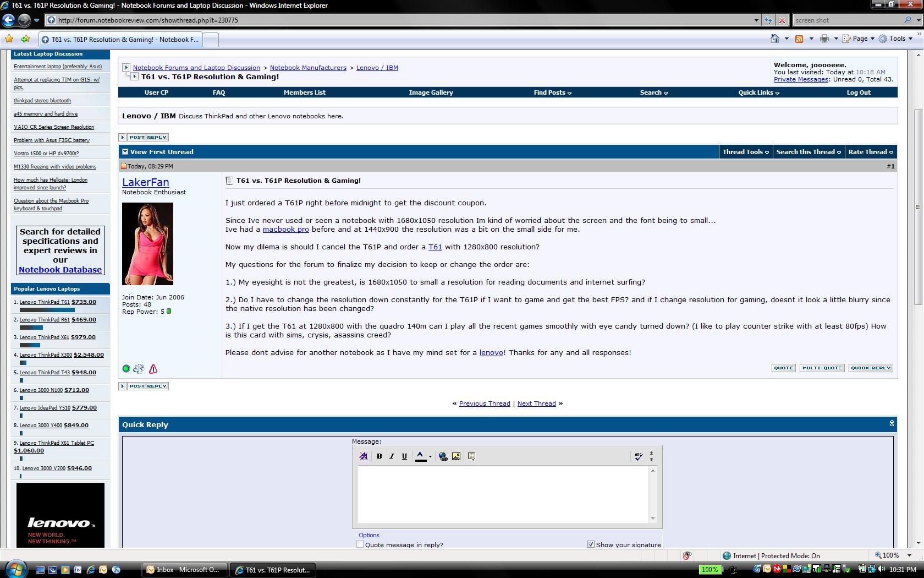The image size is (924, 578).
Task: Click the Private Messages link
Action: click(x=801, y=79)
